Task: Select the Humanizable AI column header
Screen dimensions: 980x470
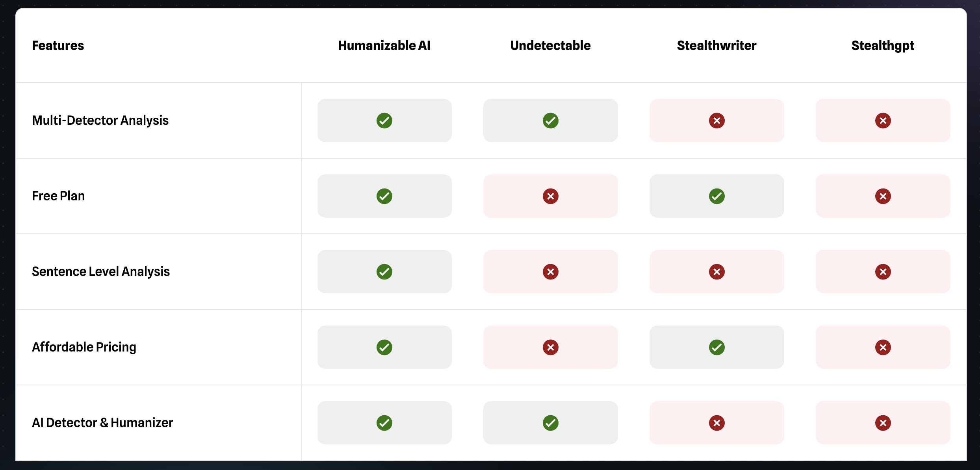Action: point(384,46)
